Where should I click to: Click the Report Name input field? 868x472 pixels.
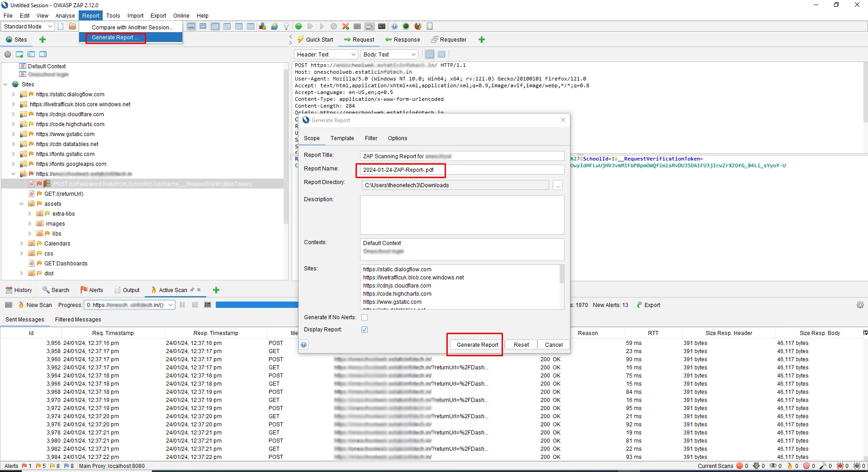point(461,170)
